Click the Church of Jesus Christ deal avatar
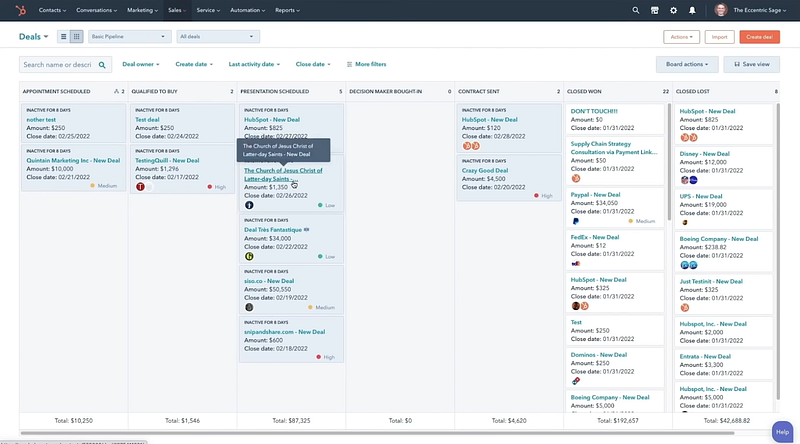The height and width of the screenshot is (444, 800). coord(249,205)
